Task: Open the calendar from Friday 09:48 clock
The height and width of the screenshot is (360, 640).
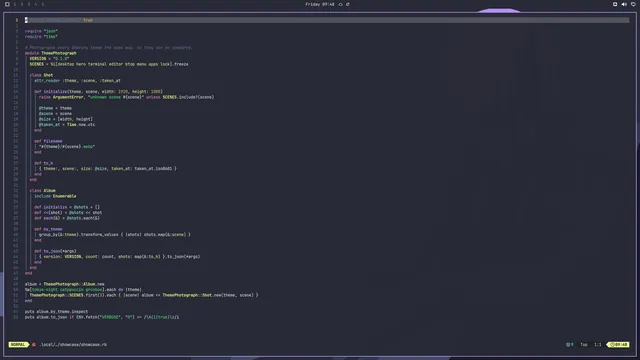Action: pos(320,4)
